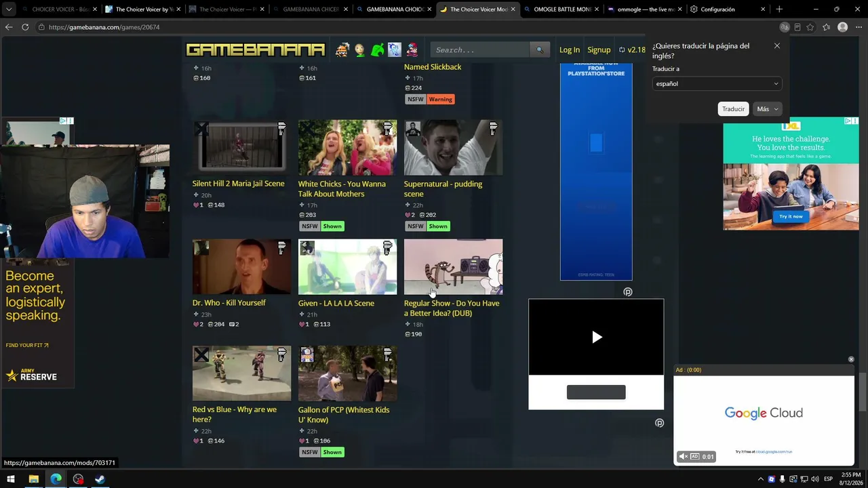
Task: Click the Warning tag under Named Slickback
Action: (440, 100)
